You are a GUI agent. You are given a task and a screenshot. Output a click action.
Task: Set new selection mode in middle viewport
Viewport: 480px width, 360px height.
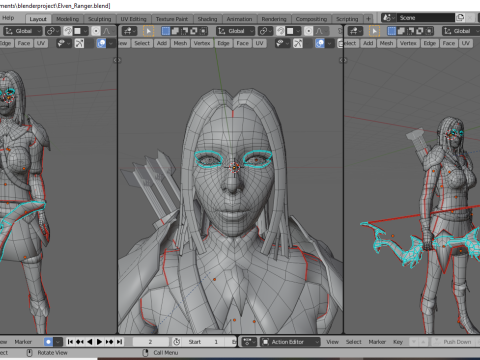(166, 31)
